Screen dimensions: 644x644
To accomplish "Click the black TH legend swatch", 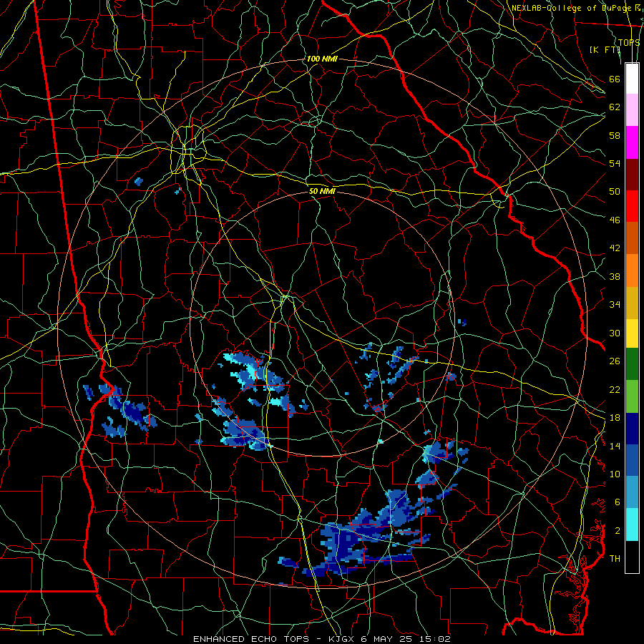I will click(x=632, y=557).
